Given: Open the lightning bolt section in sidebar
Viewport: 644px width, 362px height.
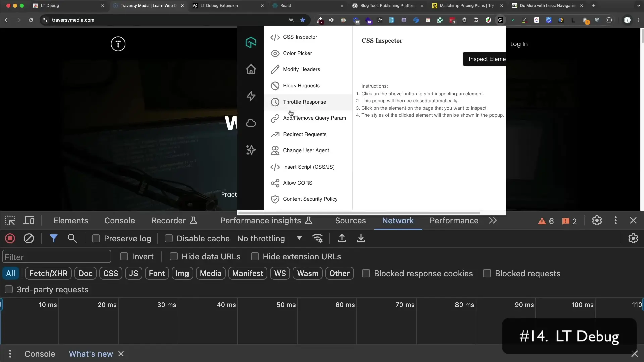Looking at the screenshot, I should coord(251,96).
